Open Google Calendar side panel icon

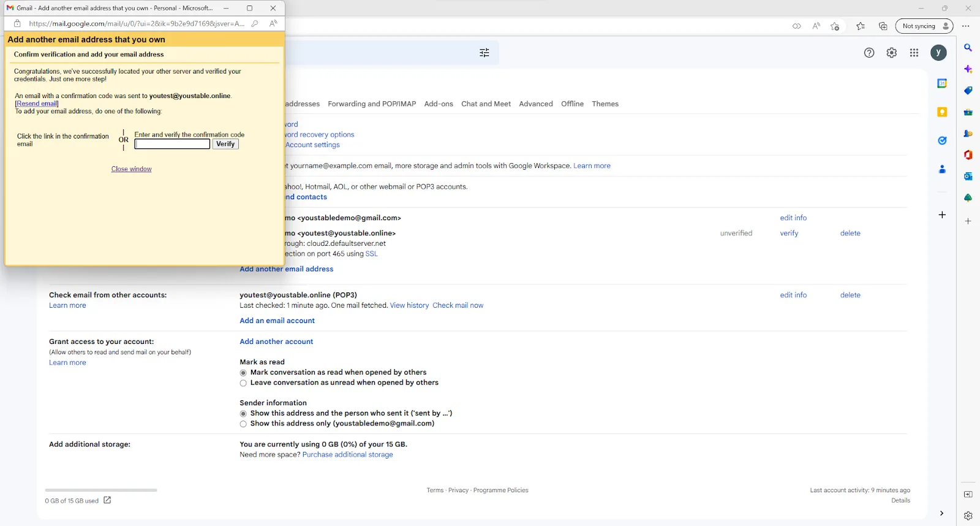point(942,83)
